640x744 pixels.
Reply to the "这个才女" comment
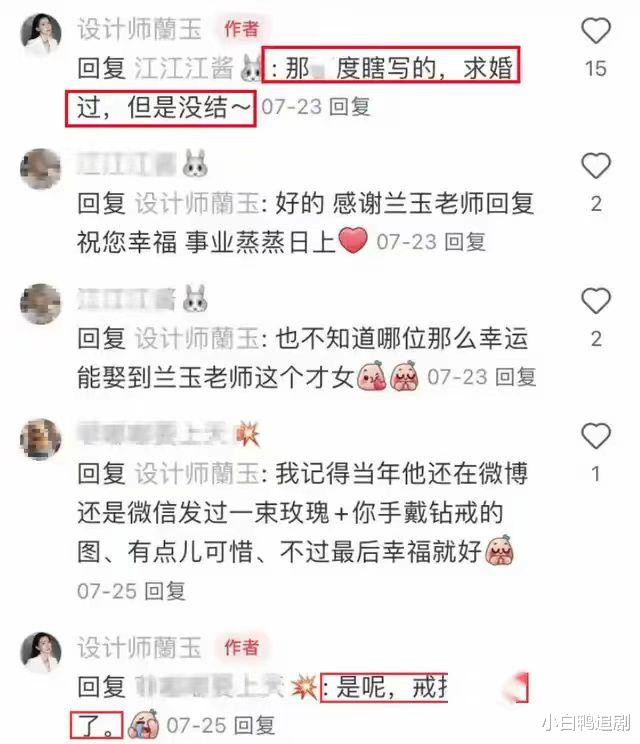[515, 377]
